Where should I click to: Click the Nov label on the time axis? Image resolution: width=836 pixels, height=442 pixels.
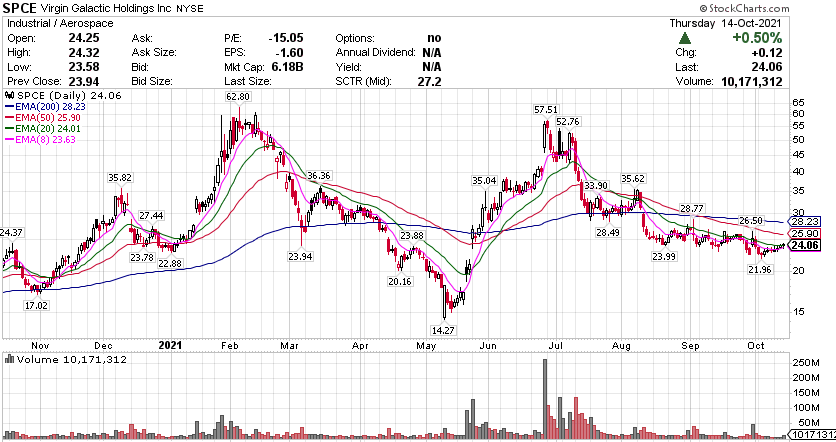pos(40,345)
